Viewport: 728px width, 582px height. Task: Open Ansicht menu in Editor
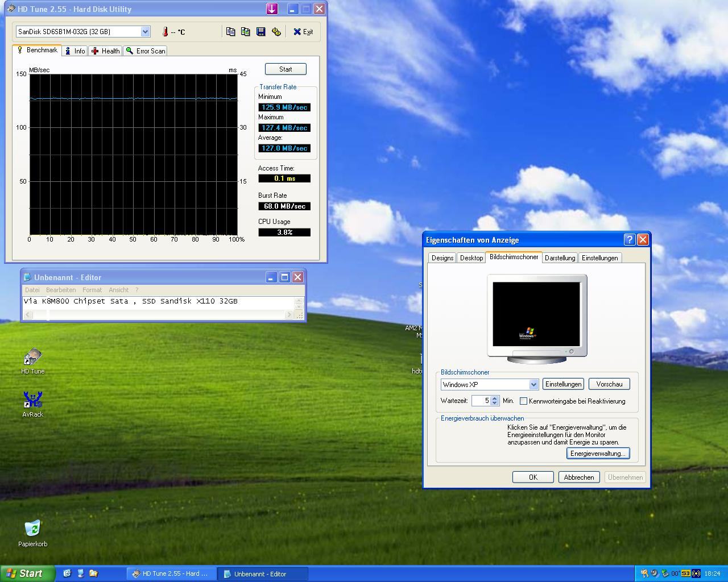tap(119, 290)
